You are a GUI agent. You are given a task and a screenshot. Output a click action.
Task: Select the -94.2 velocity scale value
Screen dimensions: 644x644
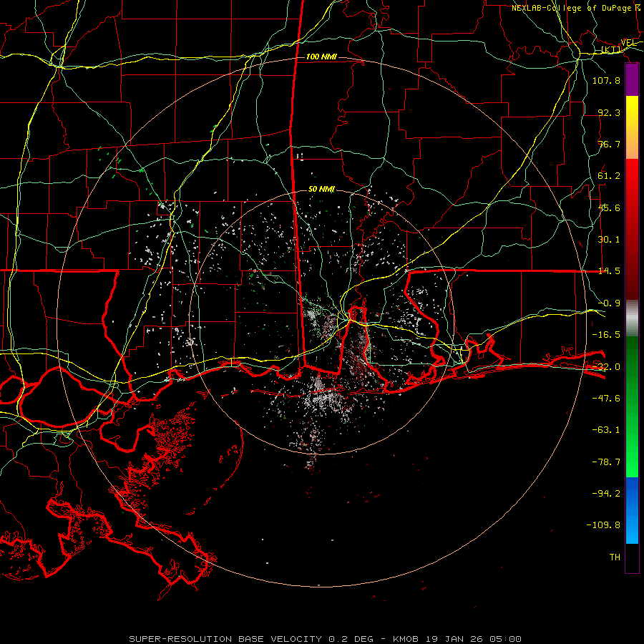click(606, 494)
